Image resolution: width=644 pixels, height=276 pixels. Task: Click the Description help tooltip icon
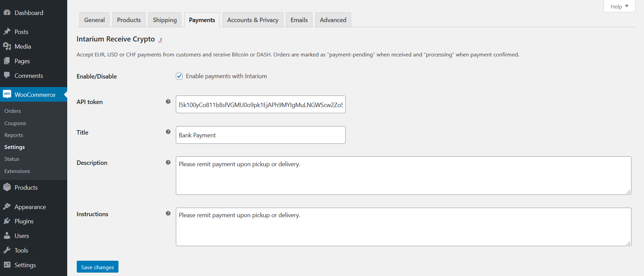(x=168, y=162)
